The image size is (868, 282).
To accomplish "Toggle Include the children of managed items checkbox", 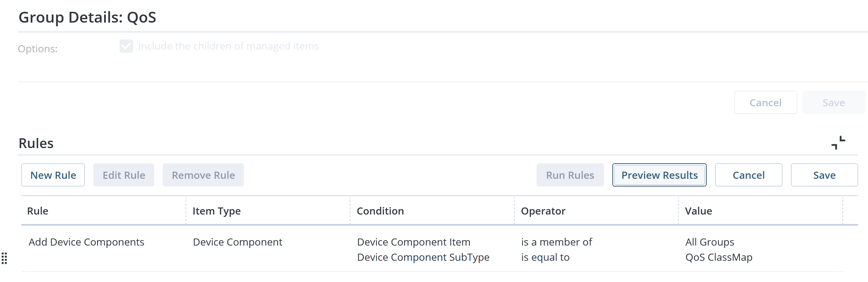I will [x=126, y=46].
